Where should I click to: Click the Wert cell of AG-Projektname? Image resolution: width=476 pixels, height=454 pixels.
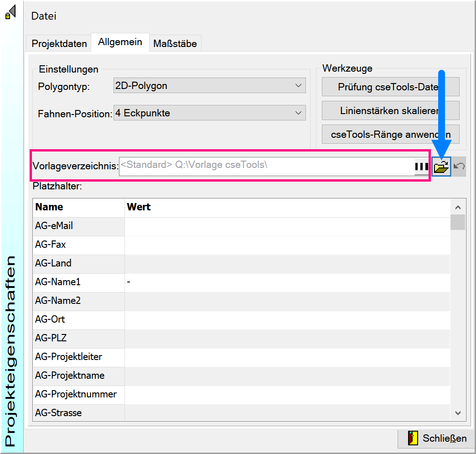coord(287,376)
